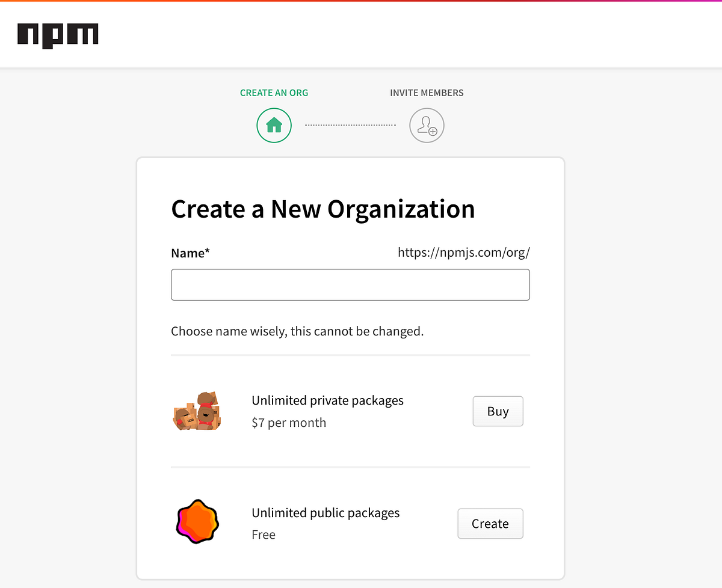Screen dimensions: 722x588
Task: Click the Name* field label
Action: click(190, 253)
